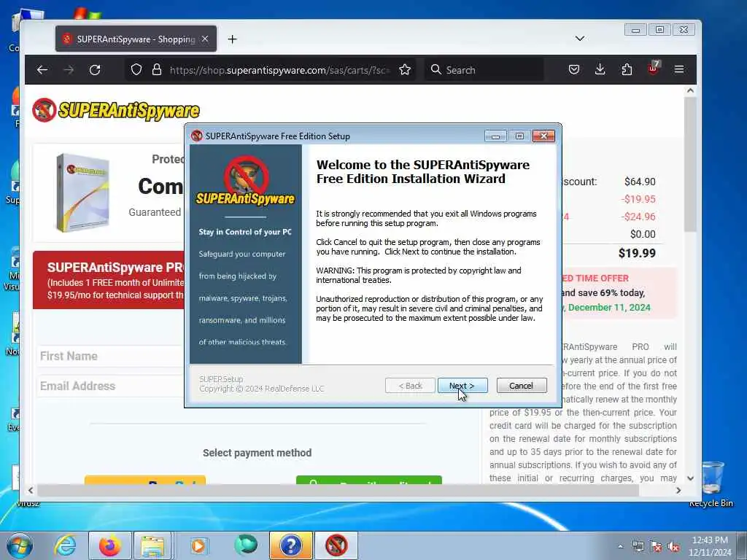
Task: Switch to SUPERAntiSpyware setup in taskbar
Action: (x=336, y=545)
